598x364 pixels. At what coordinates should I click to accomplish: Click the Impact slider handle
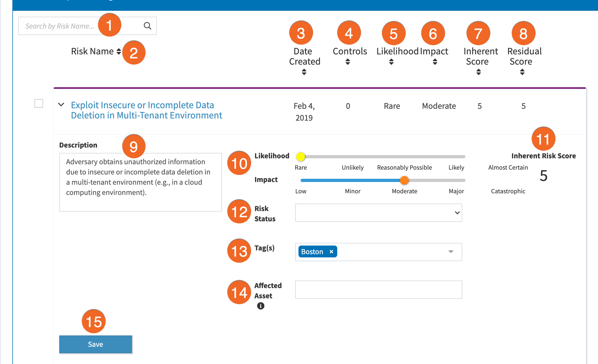point(404,180)
